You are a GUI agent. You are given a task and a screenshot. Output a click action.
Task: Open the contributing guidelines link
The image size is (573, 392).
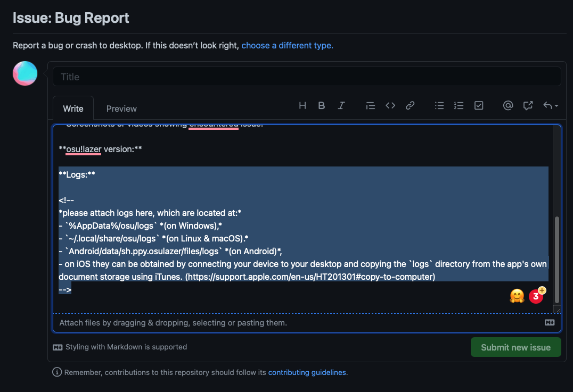(307, 372)
